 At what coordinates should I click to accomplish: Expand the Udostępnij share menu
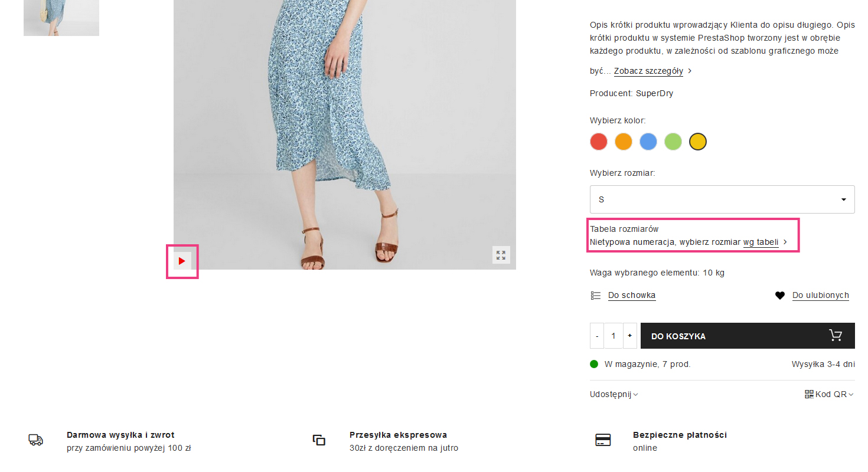pyautogui.click(x=614, y=395)
